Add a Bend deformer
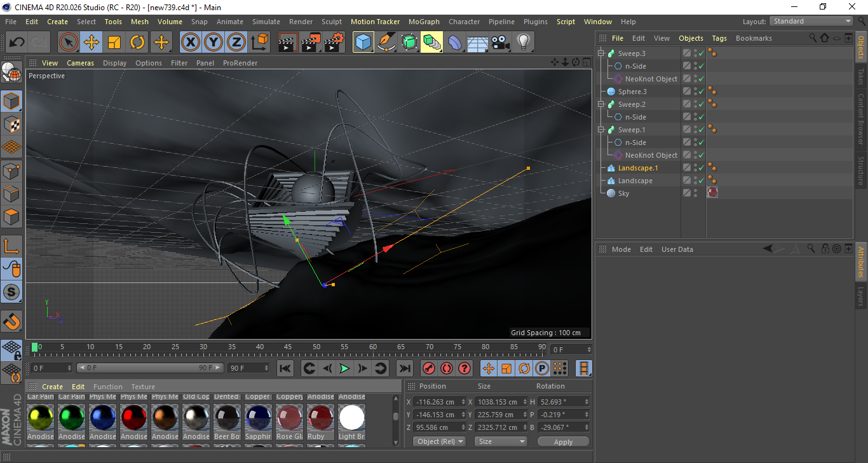 [x=455, y=43]
